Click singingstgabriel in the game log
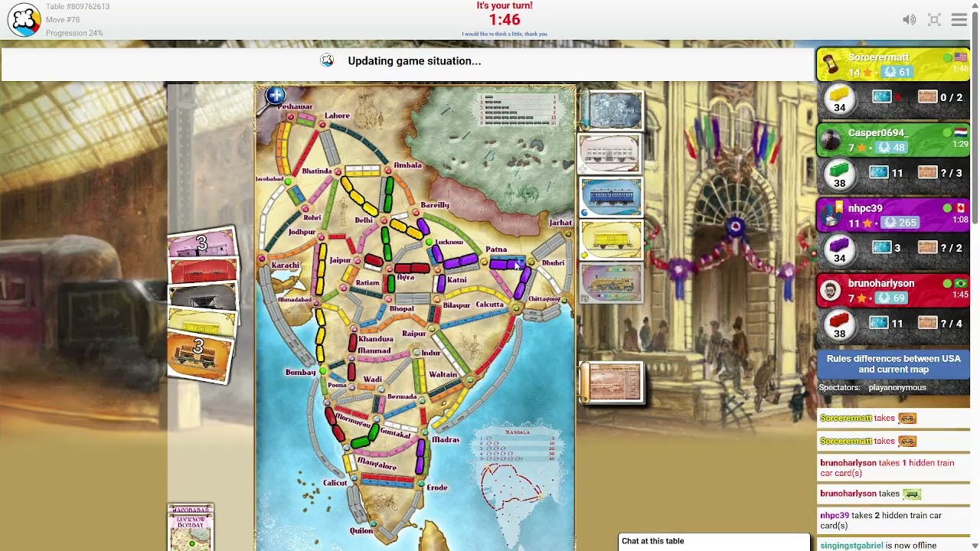The image size is (980, 551). [851, 546]
